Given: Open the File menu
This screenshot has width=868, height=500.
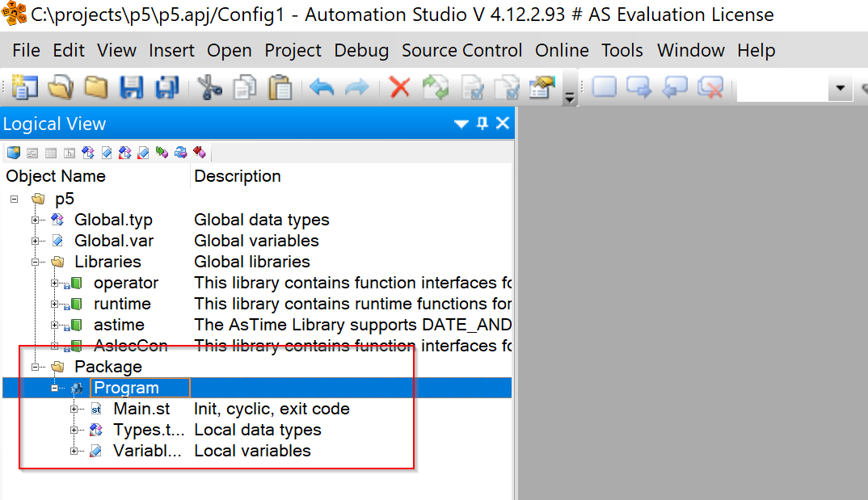Looking at the screenshot, I should click(x=26, y=50).
